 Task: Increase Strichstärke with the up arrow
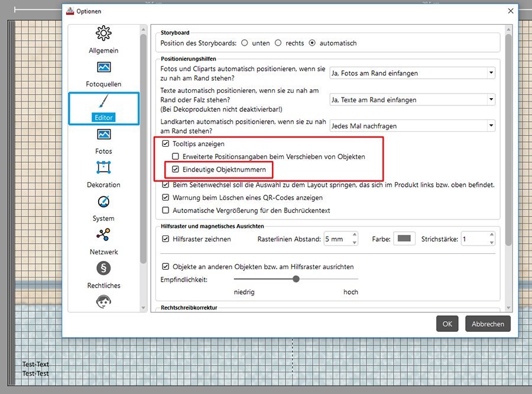pos(492,235)
